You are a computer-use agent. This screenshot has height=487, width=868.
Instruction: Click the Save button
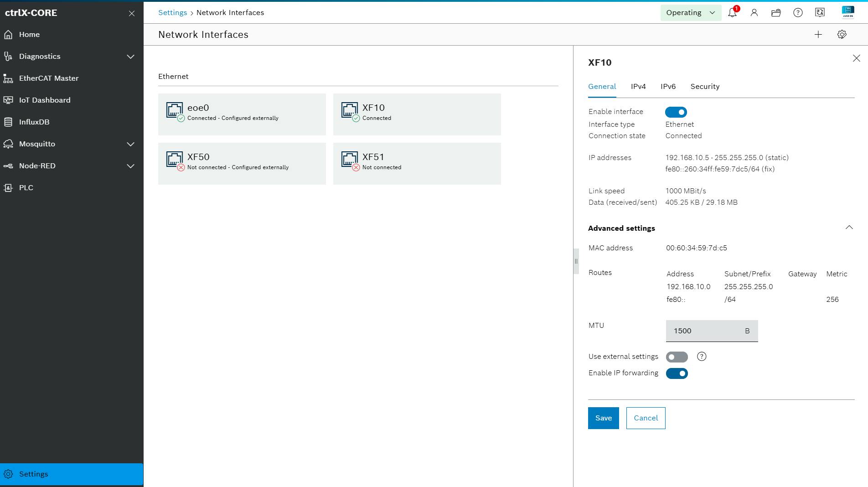(x=603, y=418)
